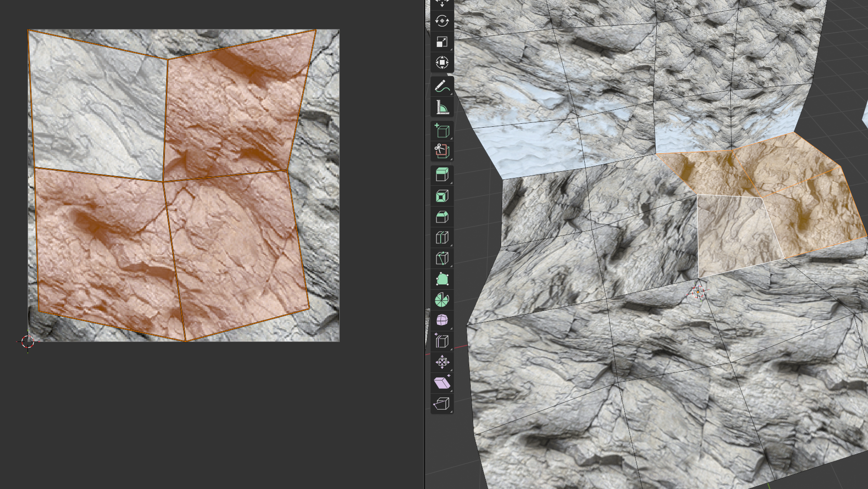Activate the Smooth vertices tool
868x489 pixels.
(x=442, y=321)
